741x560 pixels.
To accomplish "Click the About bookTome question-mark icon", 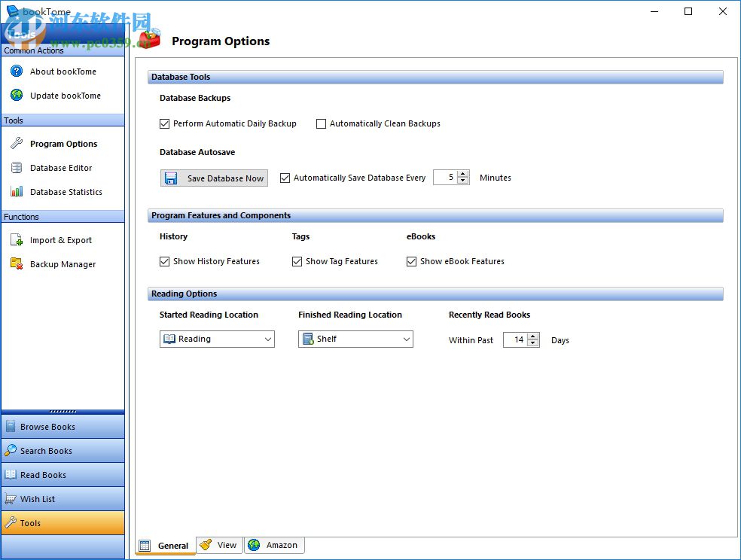I will click(17, 72).
